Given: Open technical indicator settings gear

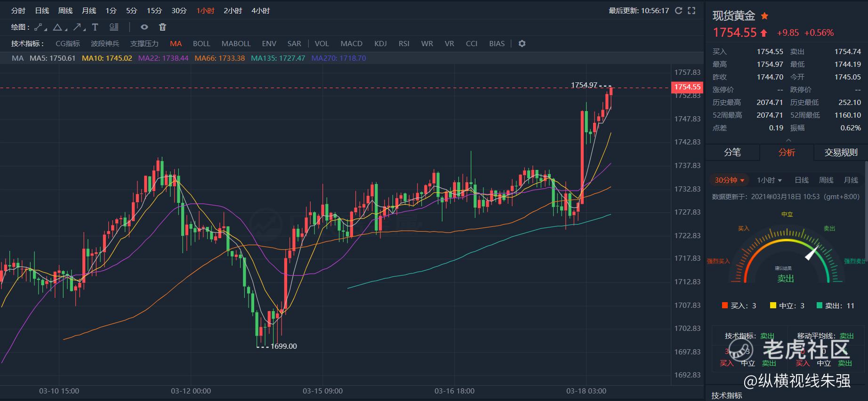Looking at the screenshot, I should point(522,44).
